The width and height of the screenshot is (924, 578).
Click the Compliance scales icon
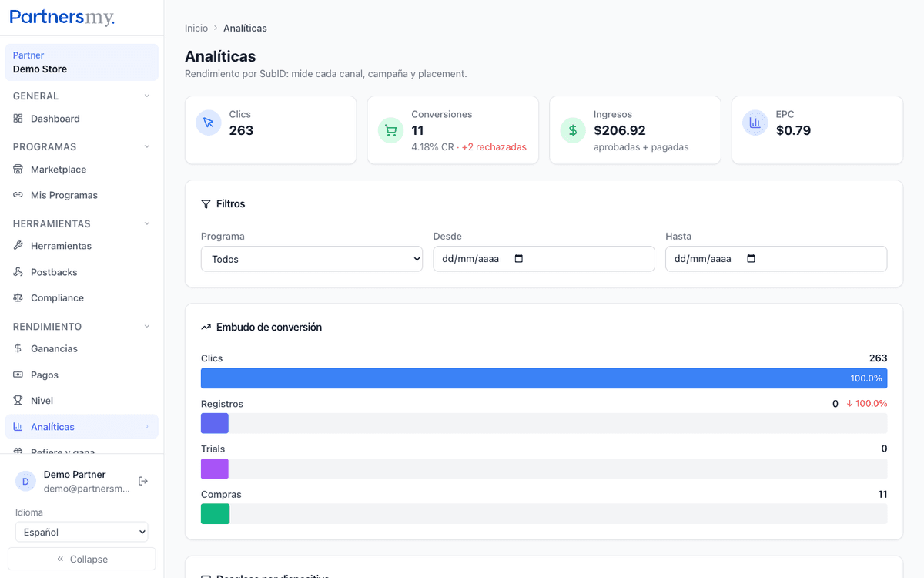click(x=18, y=297)
